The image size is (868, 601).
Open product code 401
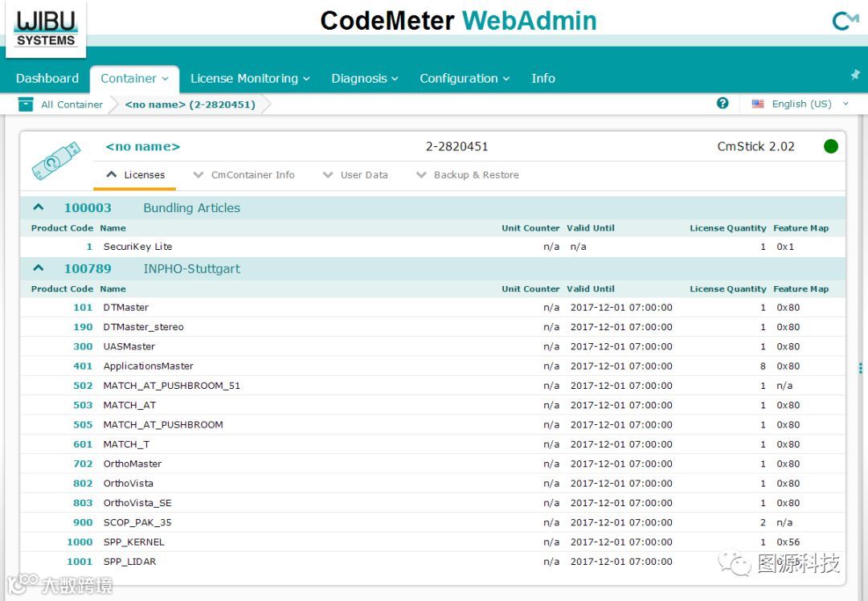(x=83, y=366)
